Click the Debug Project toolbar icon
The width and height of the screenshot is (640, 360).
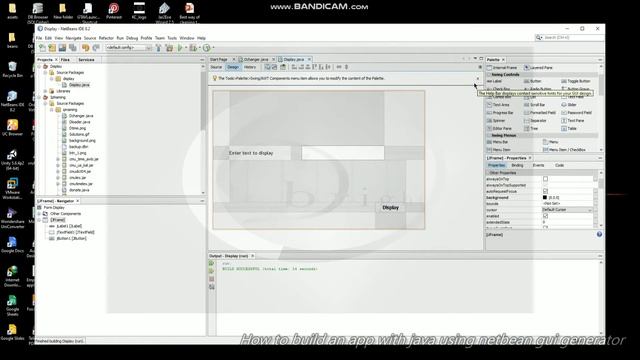[x=193, y=48]
